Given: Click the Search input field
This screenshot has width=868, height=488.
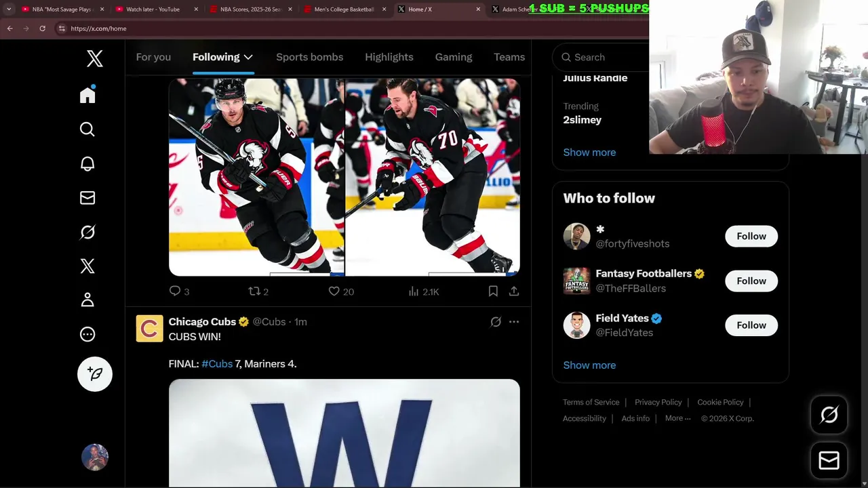Looking at the screenshot, I should (600, 57).
